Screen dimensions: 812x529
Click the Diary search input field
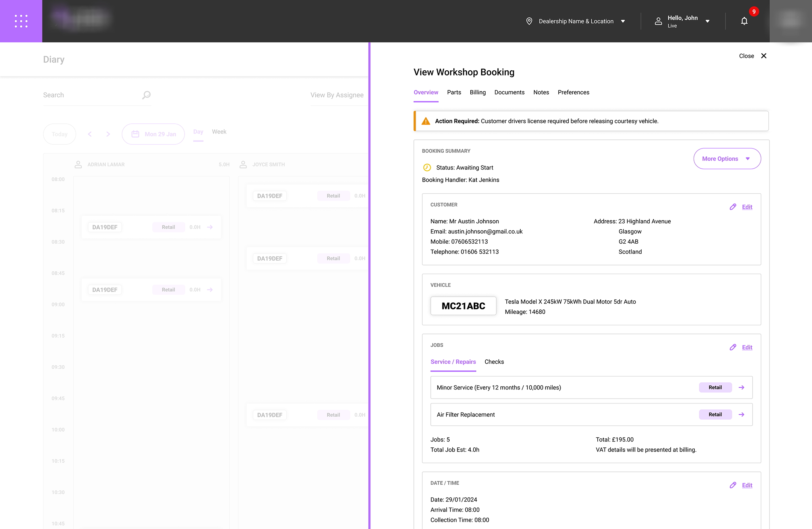[x=90, y=95]
